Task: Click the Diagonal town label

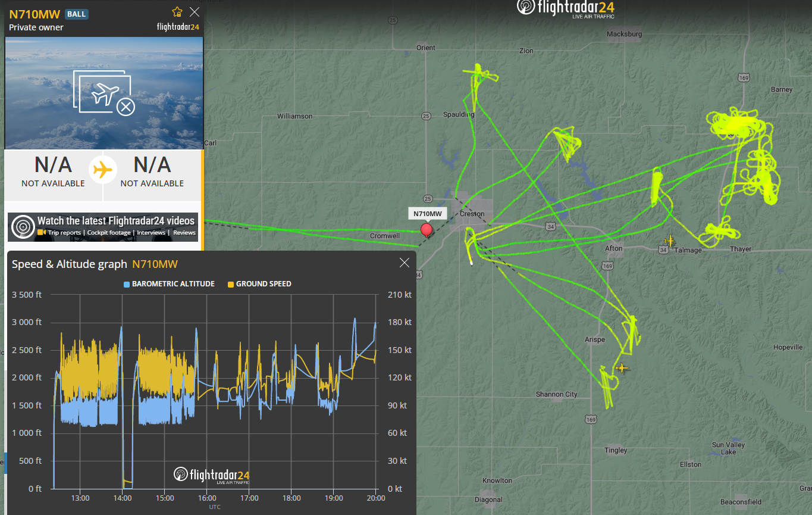Action: tap(488, 500)
